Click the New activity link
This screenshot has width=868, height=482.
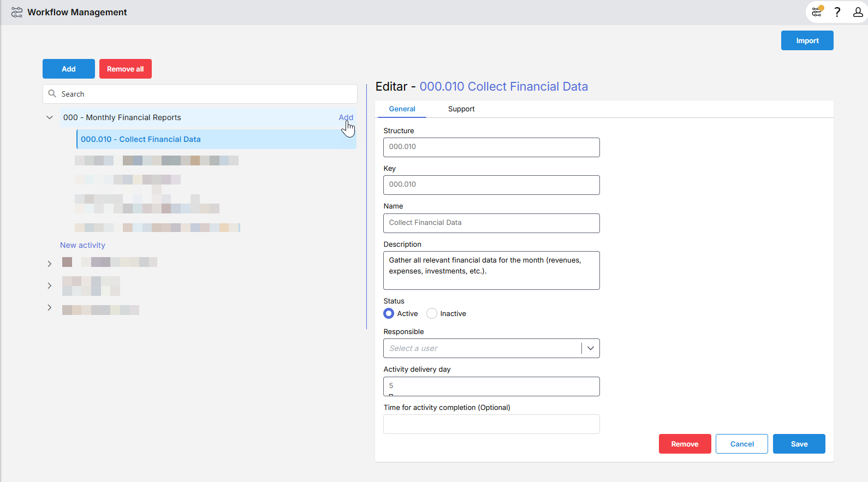click(82, 245)
